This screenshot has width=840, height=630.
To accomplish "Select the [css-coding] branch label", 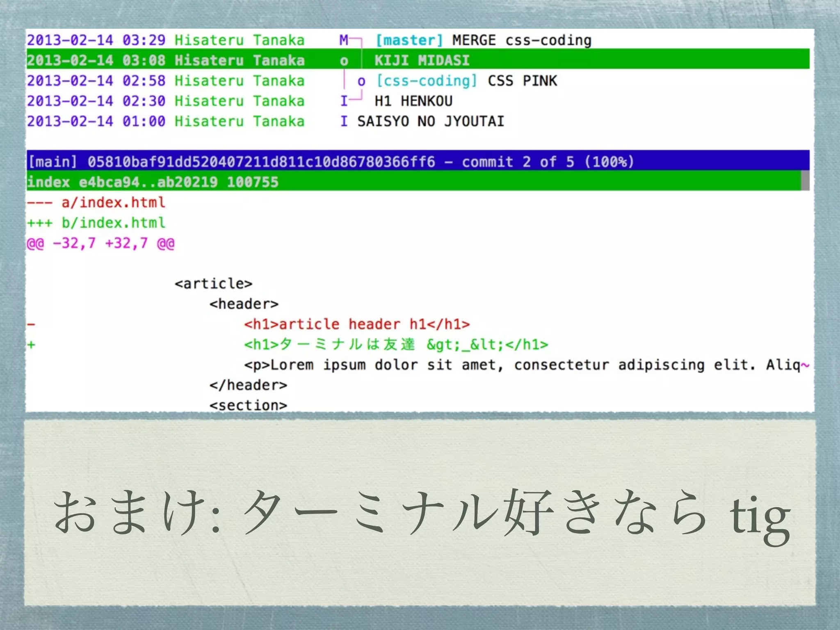I will (x=427, y=81).
